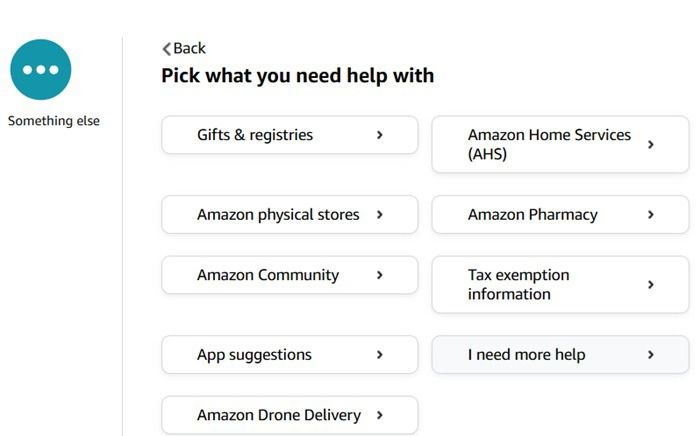Open Tax exemption information topic

pyautogui.click(x=519, y=284)
